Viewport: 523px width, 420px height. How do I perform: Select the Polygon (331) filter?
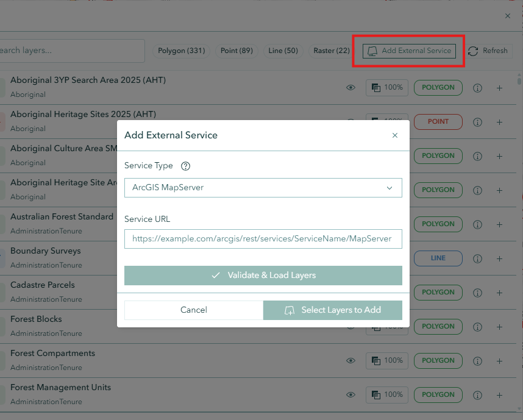[181, 51]
